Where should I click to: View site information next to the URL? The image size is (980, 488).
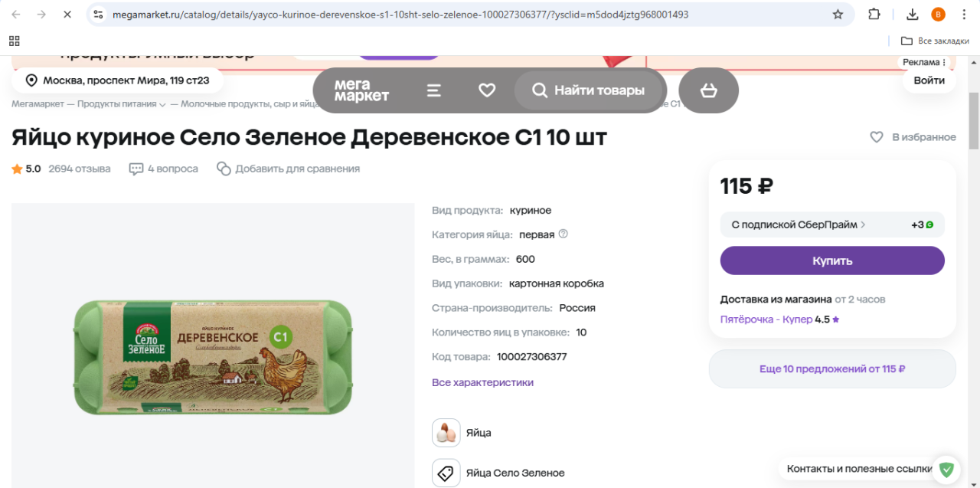(97, 15)
